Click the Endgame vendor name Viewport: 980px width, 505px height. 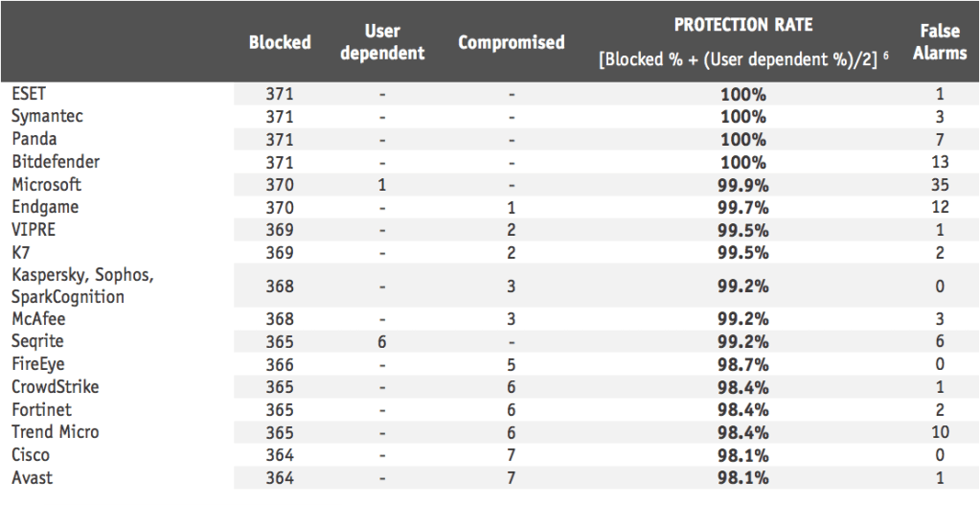tap(45, 207)
